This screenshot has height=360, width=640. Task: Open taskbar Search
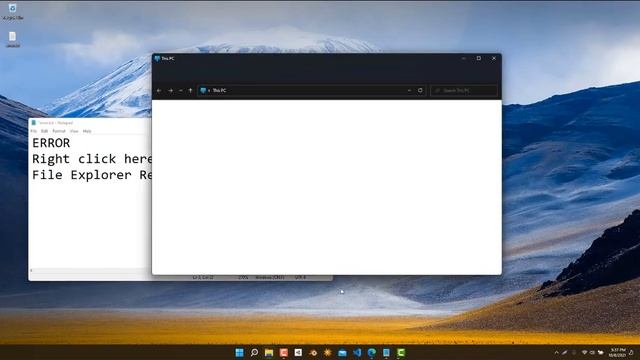[254, 352]
